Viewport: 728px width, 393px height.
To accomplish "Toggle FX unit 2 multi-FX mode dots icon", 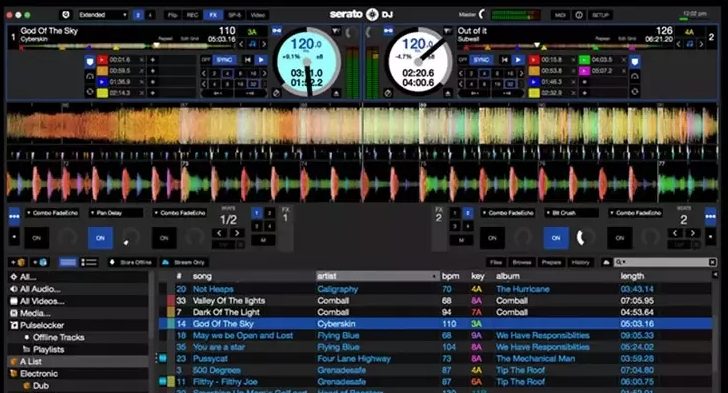I will [x=710, y=216].
